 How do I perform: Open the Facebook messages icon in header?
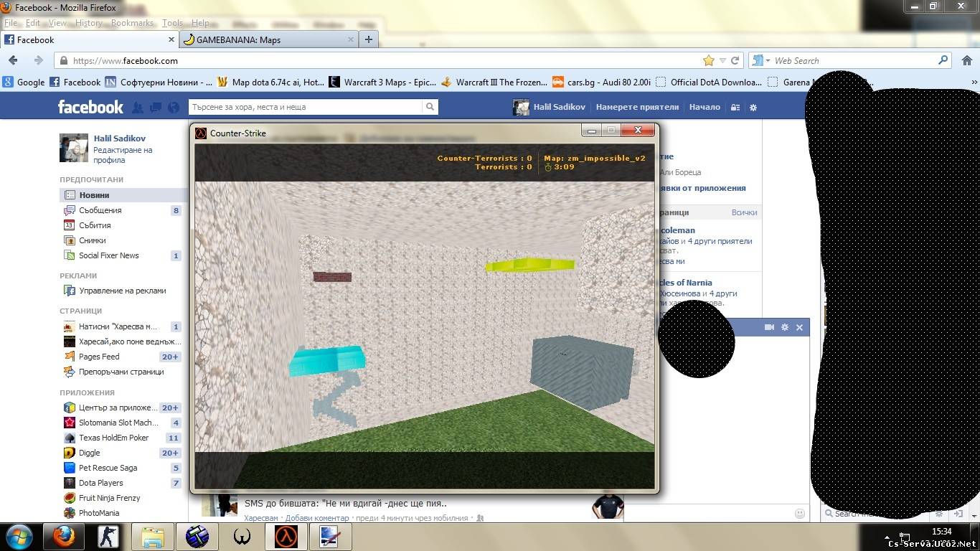click(x=156, y=108)
